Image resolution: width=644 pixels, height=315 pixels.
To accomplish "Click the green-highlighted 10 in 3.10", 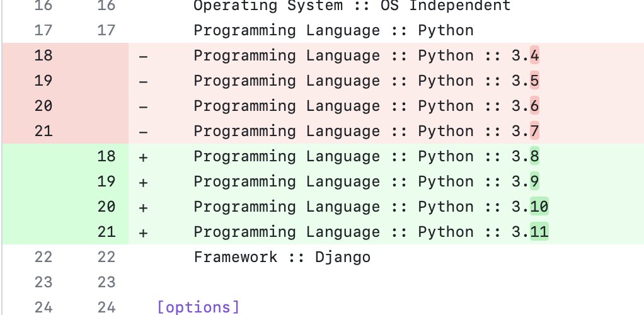I will tap(539, 207).
